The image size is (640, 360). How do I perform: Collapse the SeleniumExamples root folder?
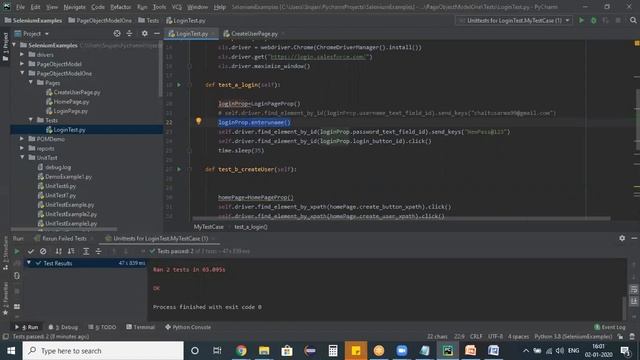(14, 45)
